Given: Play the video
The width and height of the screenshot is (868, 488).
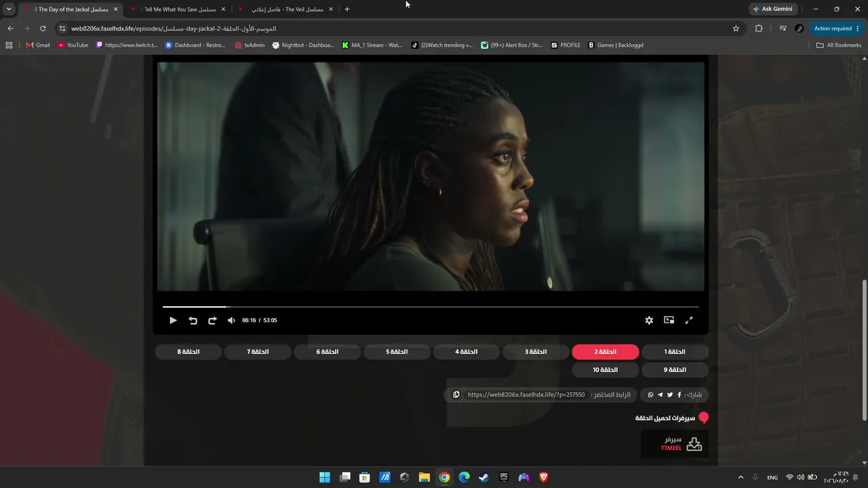Looking at the screenshot, I should [x=173, y=321].
